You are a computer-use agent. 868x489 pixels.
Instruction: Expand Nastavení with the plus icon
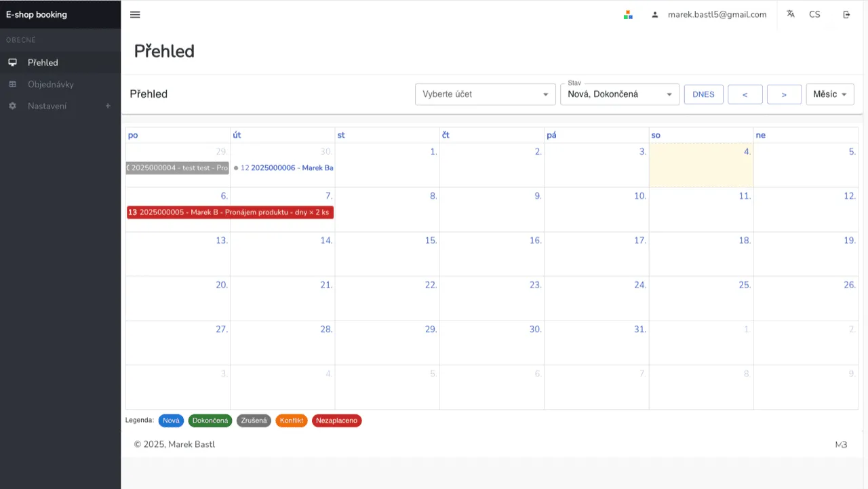pyautogui.click(x=108, y=106)
